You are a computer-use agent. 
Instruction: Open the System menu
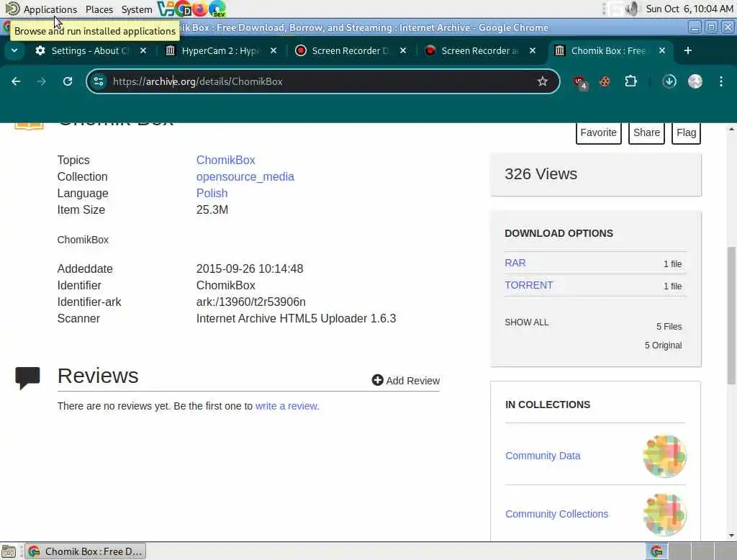[x=136, y=9]
